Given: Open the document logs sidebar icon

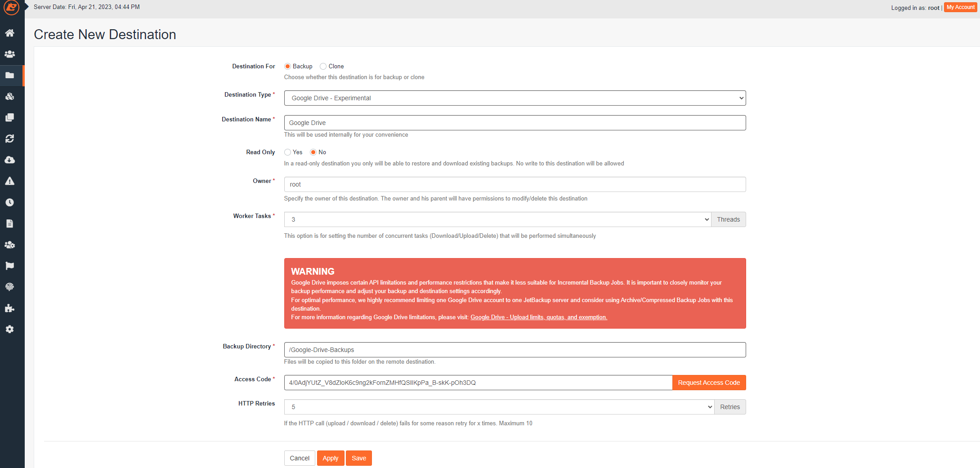Looking at the screenshot, I should (x=10, y=223).
